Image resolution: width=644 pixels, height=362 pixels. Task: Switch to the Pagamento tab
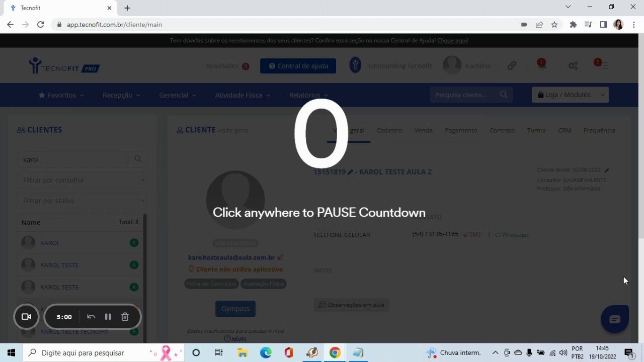point(461,130)
